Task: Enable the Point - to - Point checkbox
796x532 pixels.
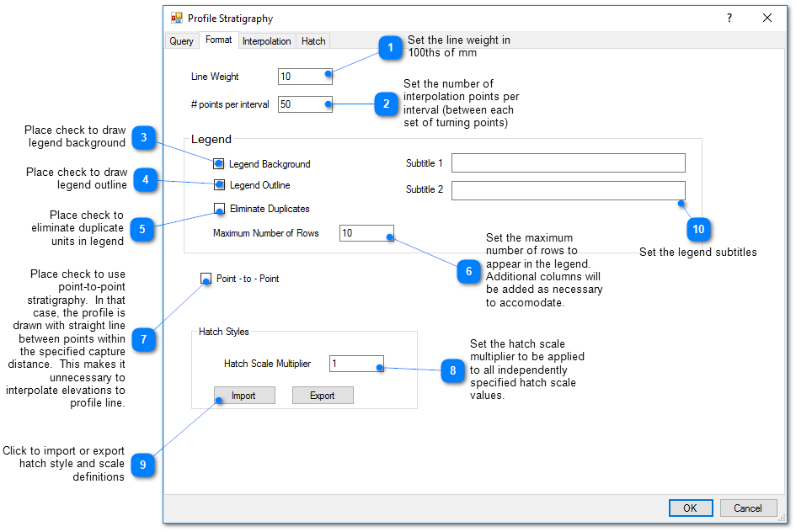Action: coord(206,279)
